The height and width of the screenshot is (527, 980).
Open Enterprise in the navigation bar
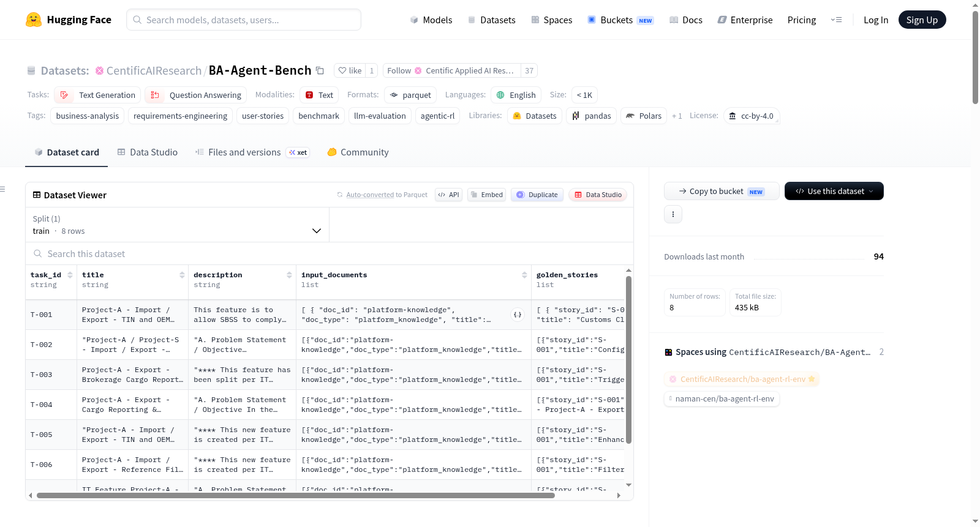pyautogui.click(x=745, y=20)
